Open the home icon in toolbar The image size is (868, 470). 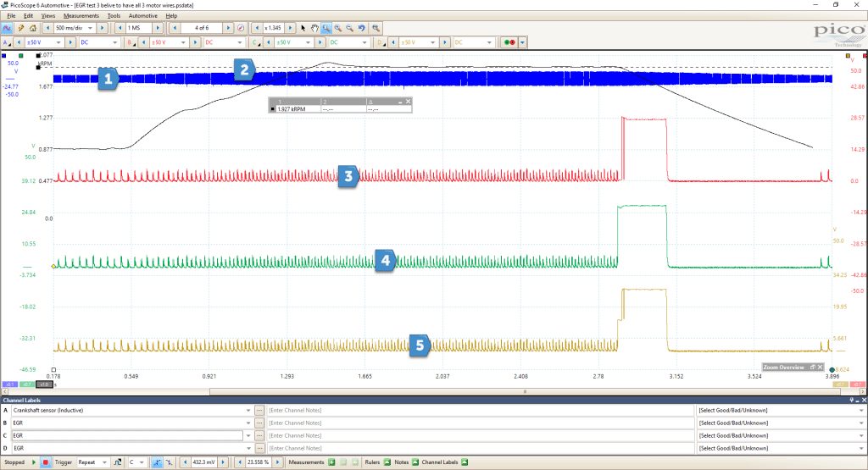point(33,28)
